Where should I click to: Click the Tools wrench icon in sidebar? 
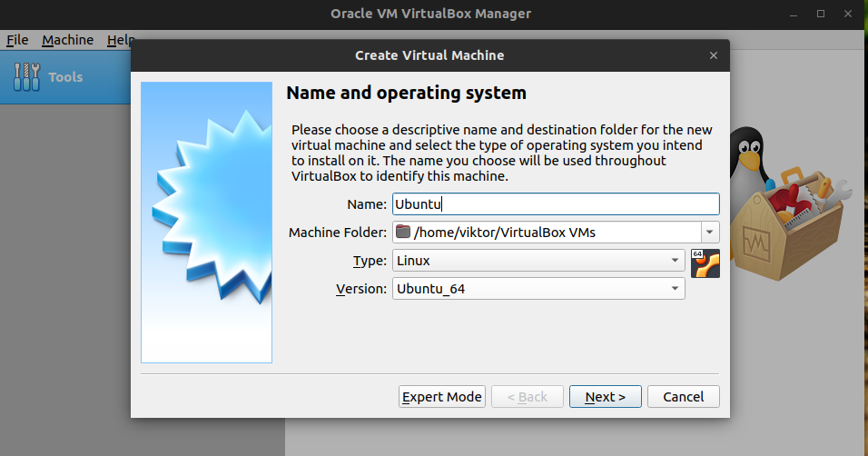tap(26, 77)
